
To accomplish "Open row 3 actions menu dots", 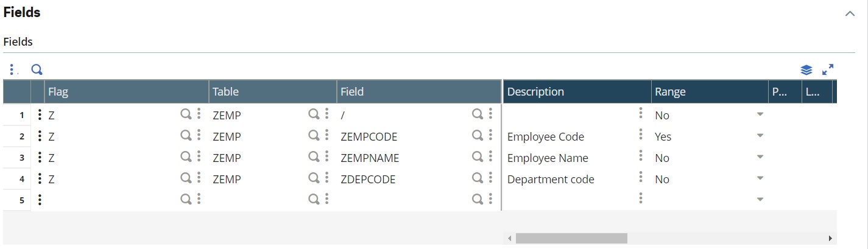I will pyautogui.click(x=40, y=158).
